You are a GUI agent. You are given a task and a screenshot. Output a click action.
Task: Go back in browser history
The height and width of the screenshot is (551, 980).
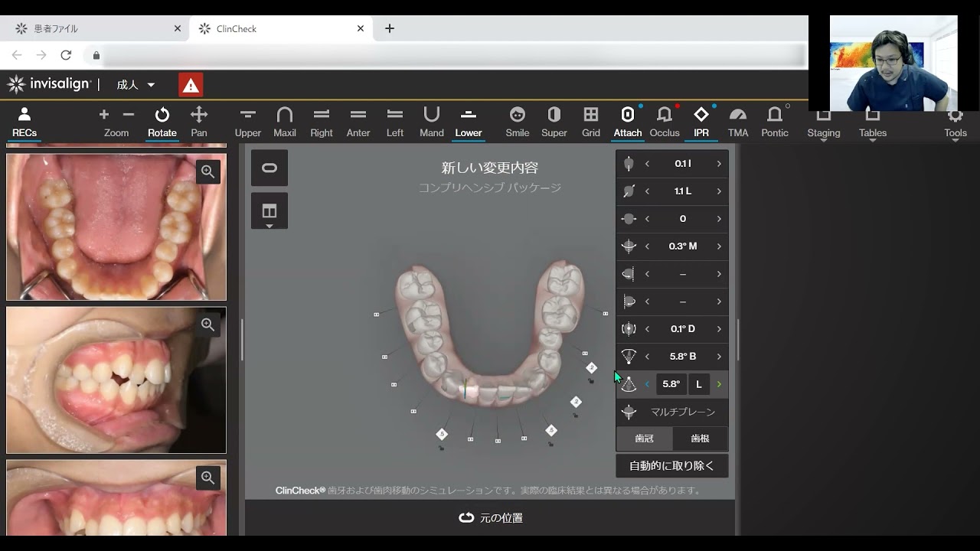[x=17, y=55]
